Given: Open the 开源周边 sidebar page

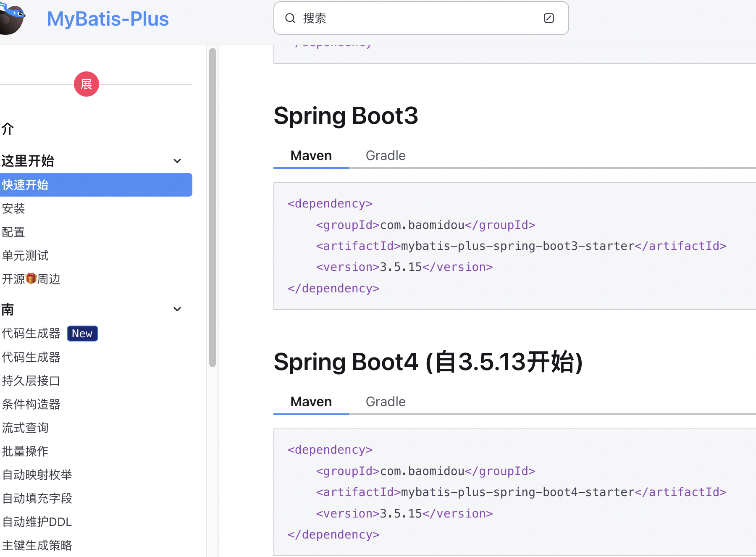Looking at the screenshot, I should pyautogui.click(x=31, y=279).
